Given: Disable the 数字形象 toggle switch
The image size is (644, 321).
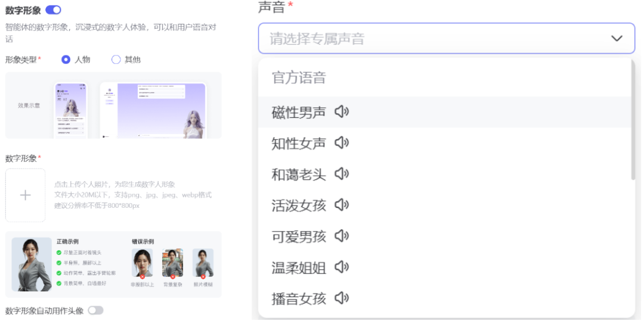Looking at the screenshot, I should click(54, 10).
